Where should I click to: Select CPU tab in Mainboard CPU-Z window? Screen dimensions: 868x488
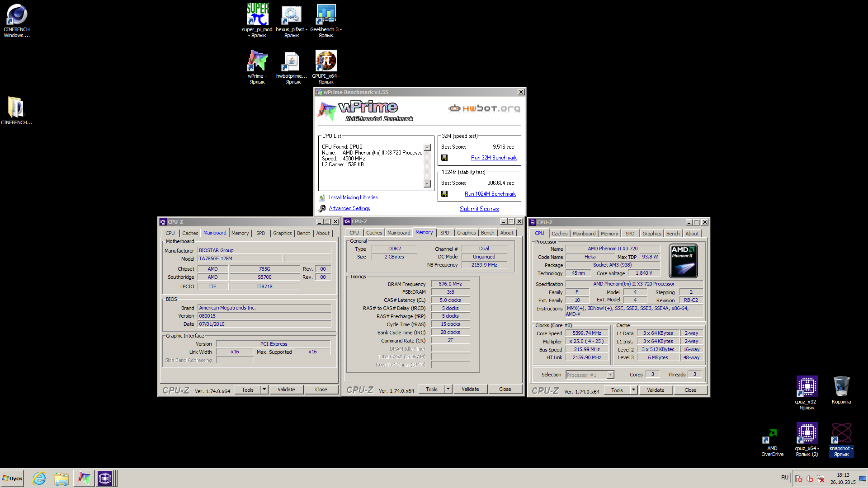[170, 233]
